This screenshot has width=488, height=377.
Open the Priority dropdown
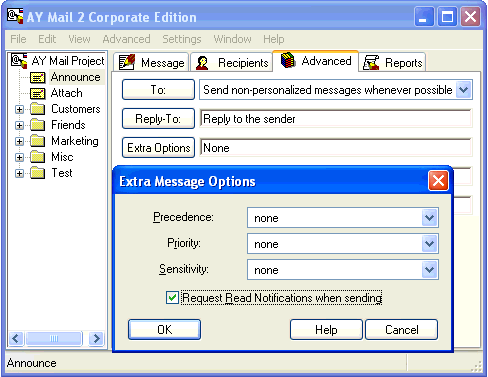(x=429, y=244)
